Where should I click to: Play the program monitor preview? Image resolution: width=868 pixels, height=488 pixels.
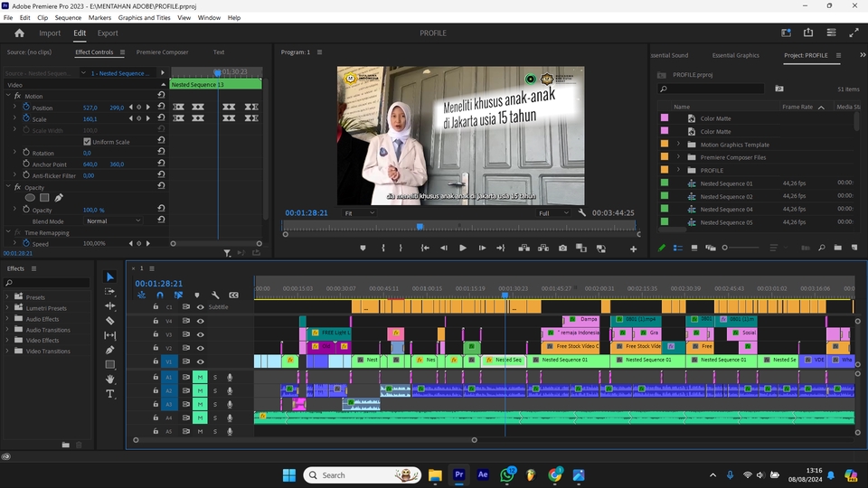pyautogui.click(x=463, y=249)
